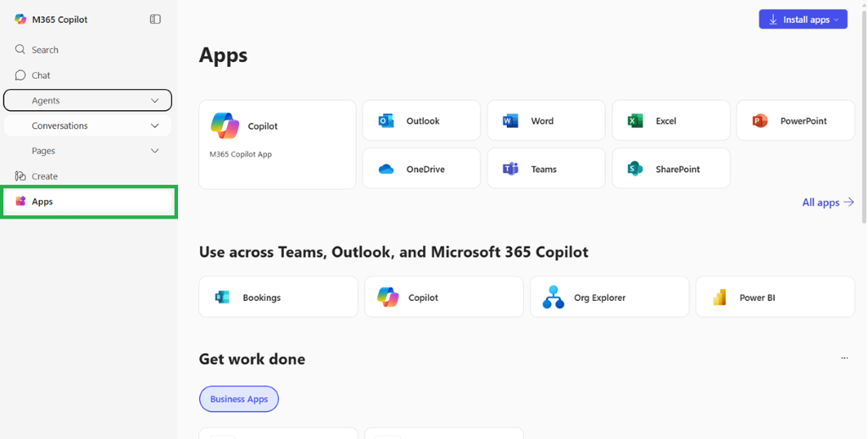Screen dimensions: 868x439
Task: Click the OneDrive cloud icon
Action: click(x=386, y=169)
